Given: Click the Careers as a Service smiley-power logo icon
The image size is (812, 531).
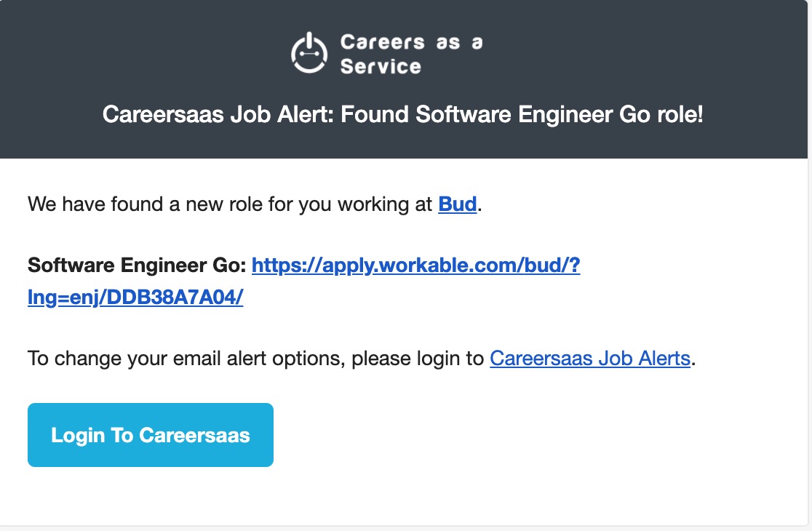Looking at the screenshot, I should (x=309, y=53).
